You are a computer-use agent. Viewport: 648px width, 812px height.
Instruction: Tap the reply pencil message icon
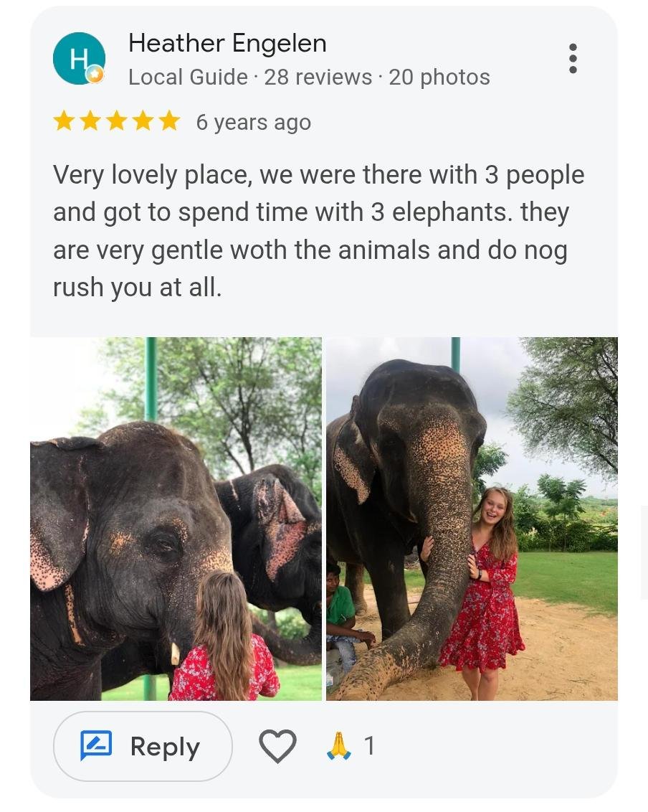(x=96, y=746)
